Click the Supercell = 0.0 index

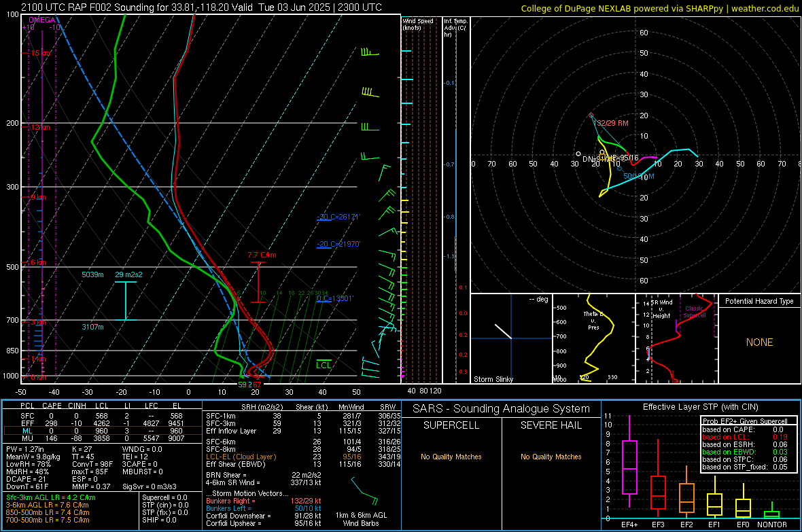(x=164, y=497)
